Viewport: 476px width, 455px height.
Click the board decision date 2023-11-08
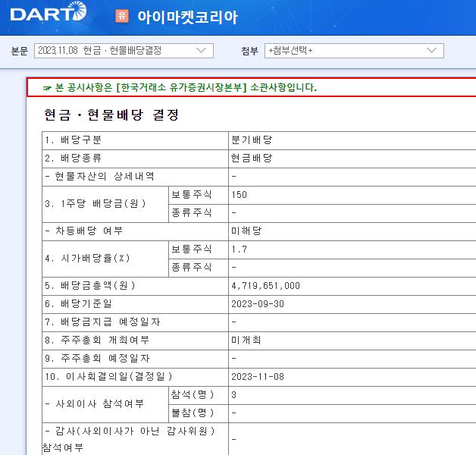click(258, 377)
